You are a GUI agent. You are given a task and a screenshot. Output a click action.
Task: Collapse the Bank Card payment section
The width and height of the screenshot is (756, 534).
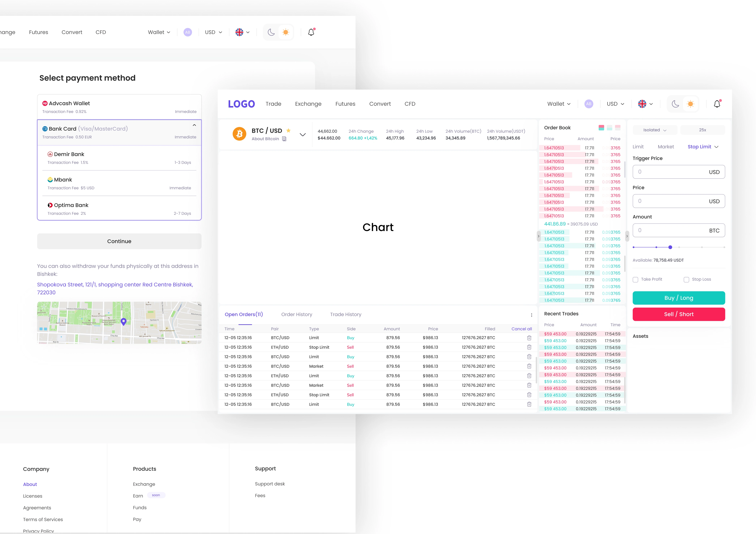click(194, 125)
